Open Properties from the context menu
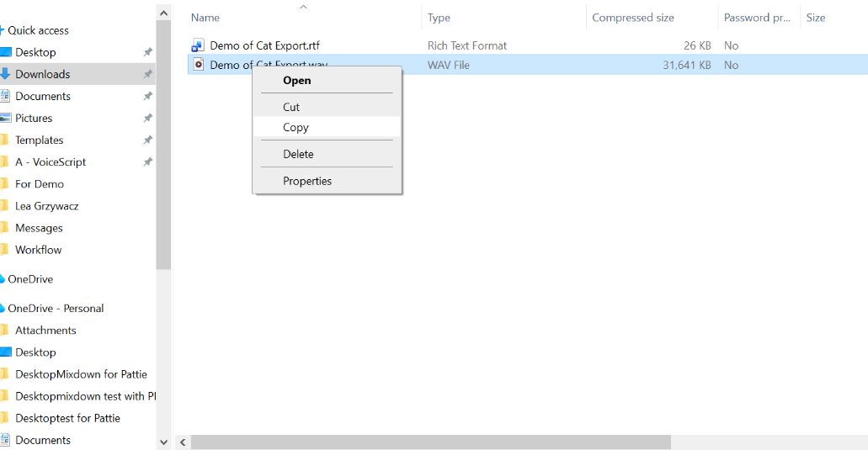868x450 pixels. click(x=307, y=181)
